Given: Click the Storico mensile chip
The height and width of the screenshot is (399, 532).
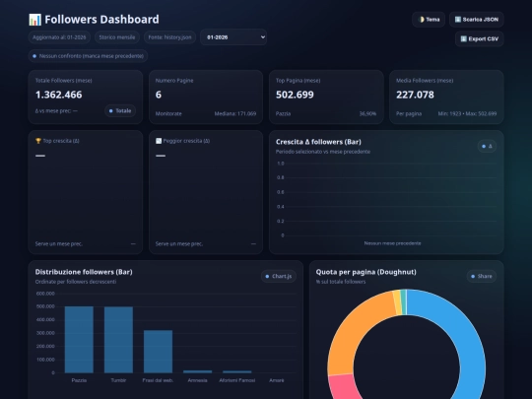Looking at the screenshot, I should (117, 37).
